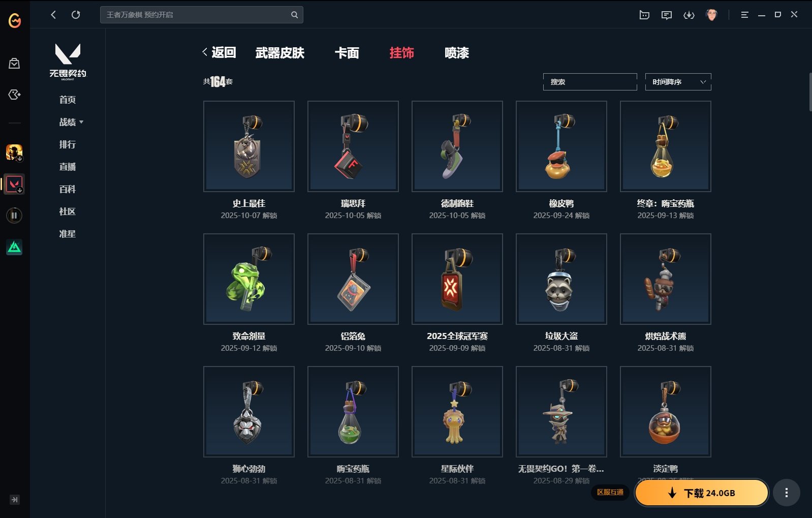Open the hamburger menu icon

pyautogui.click(x=744, y=15)
